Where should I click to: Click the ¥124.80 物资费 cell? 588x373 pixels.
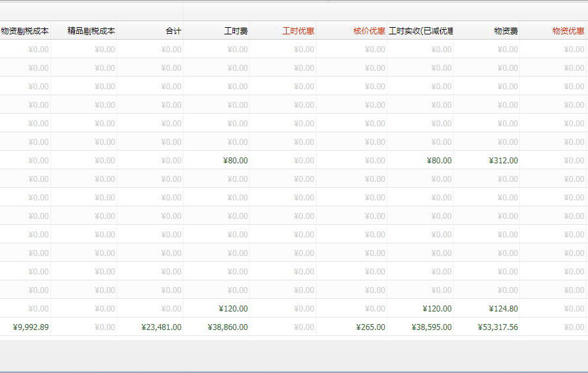pos(503,308)
